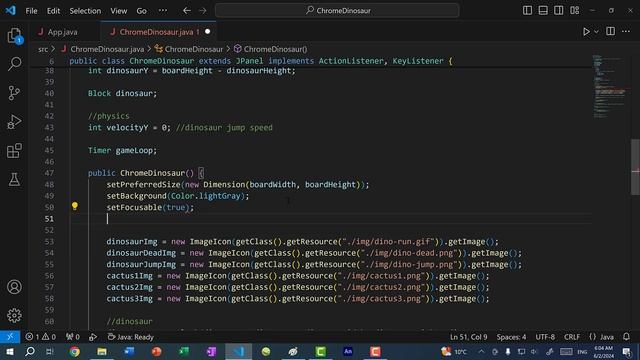This screenshot has height=360, width=640.
Task: Toggle the bottom Panel layout icon
Action: [x=543, y=10]
